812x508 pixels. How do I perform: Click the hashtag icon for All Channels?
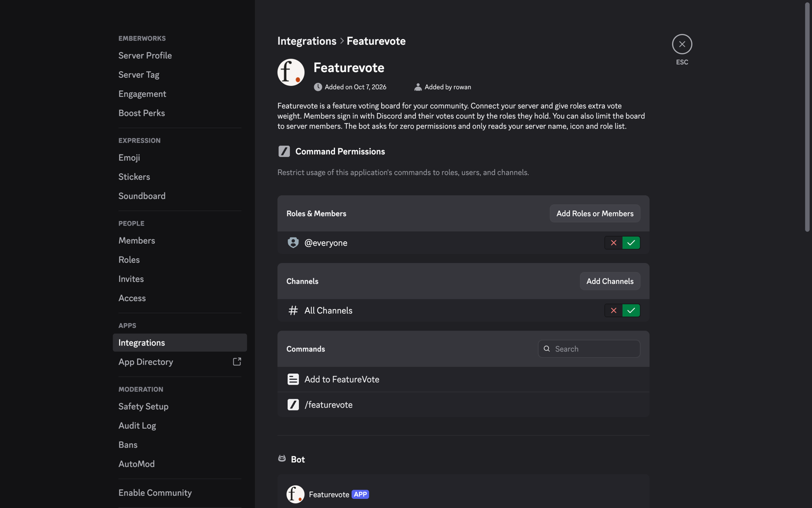coord(293,310)
